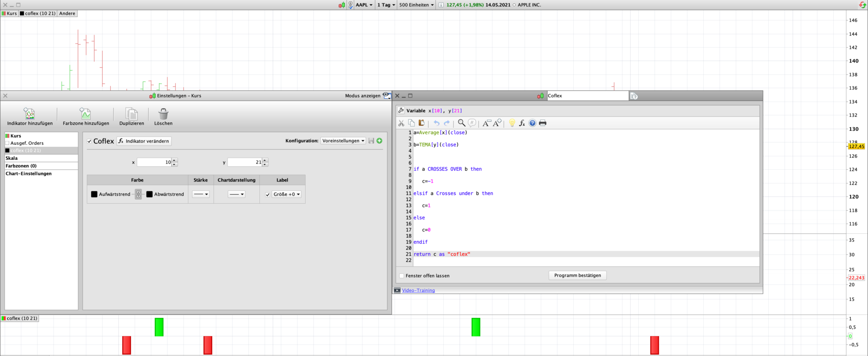Open the Video-Training link
This screenshot has height=356, width=868.
coord(418,290)
